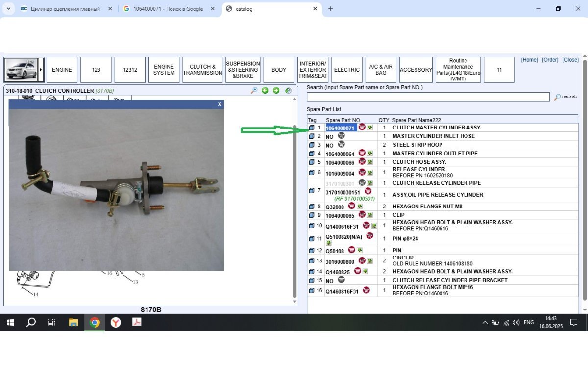Open Windows Start menu

click(x=10, y=322)
